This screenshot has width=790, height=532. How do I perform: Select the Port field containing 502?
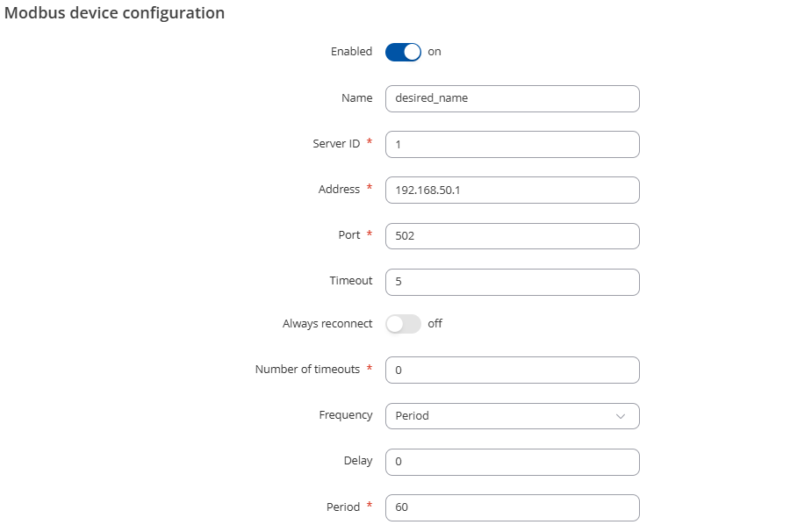(513, 236)
